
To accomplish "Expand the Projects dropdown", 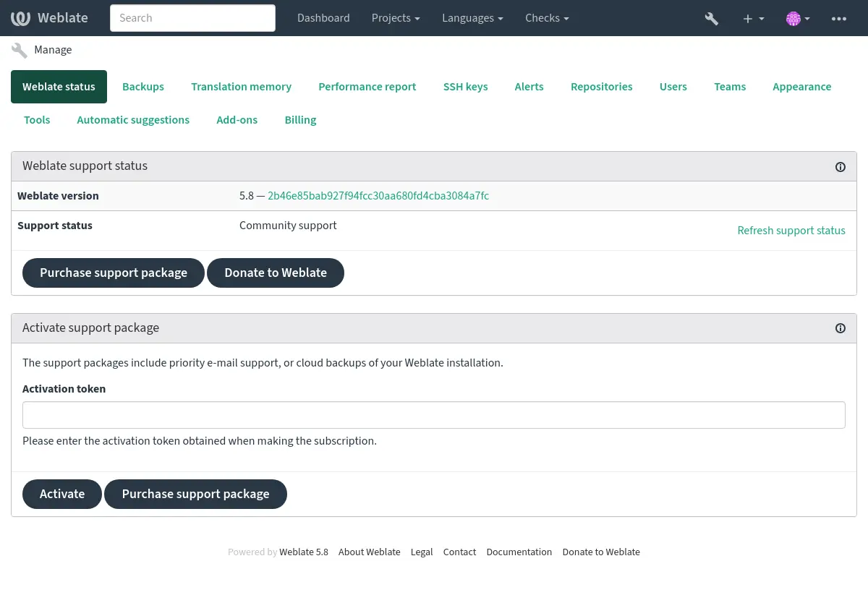I will pyautogui.click(x=396, y=18).
